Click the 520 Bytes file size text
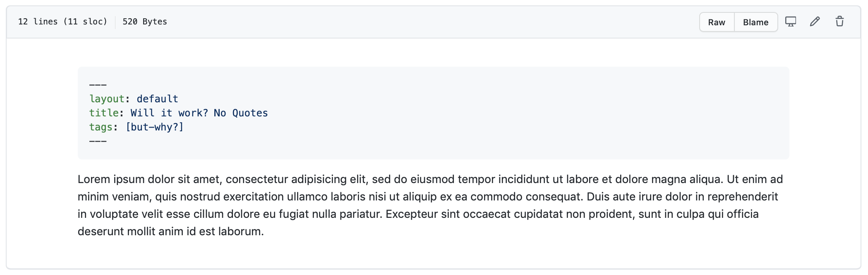The height and width of the screenshot is (275, 868). coord(144,22)
